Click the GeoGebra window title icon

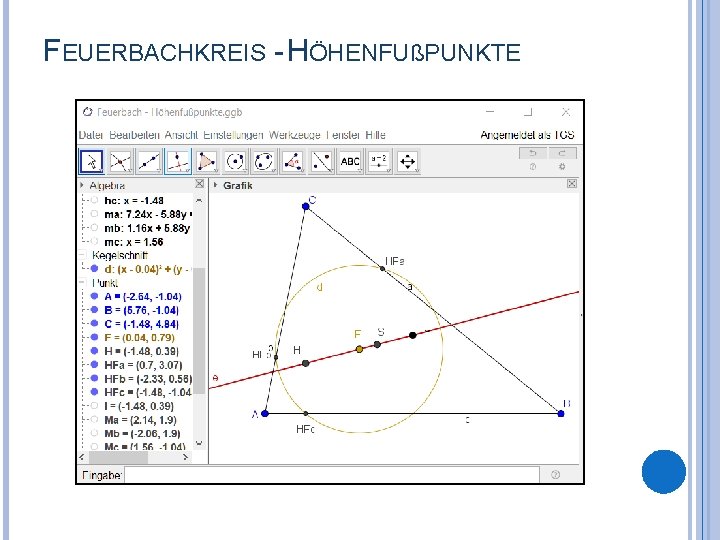point(87,112)
